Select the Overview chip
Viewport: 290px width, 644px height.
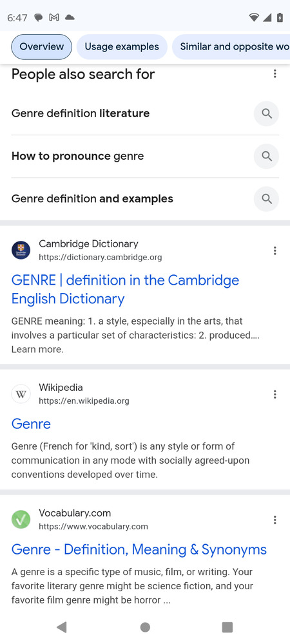pos(41,47)
